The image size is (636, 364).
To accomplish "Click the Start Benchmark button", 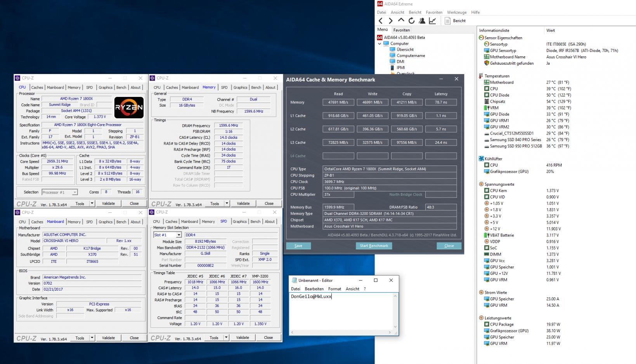I will click(x=374, y=246).
